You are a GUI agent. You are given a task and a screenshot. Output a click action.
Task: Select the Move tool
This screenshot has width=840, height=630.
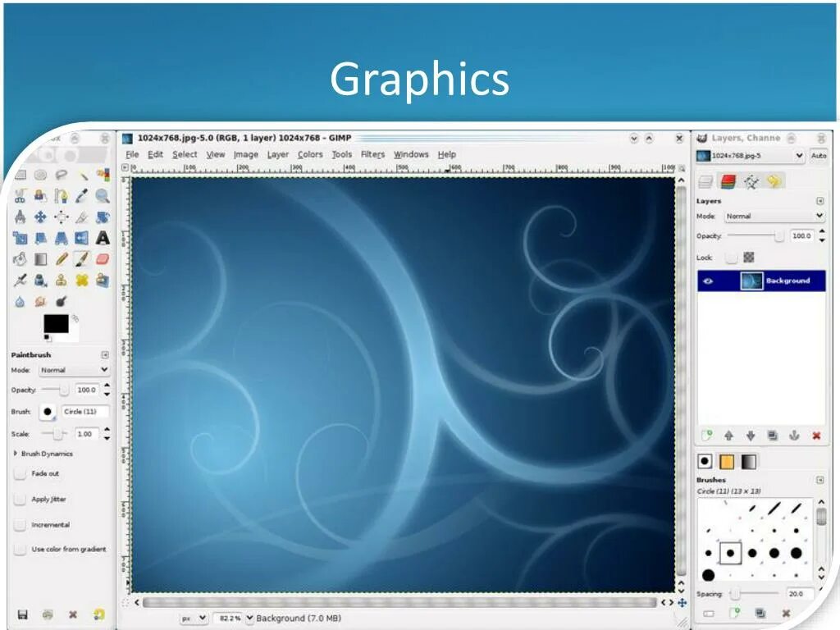click(x=39, y=217)
